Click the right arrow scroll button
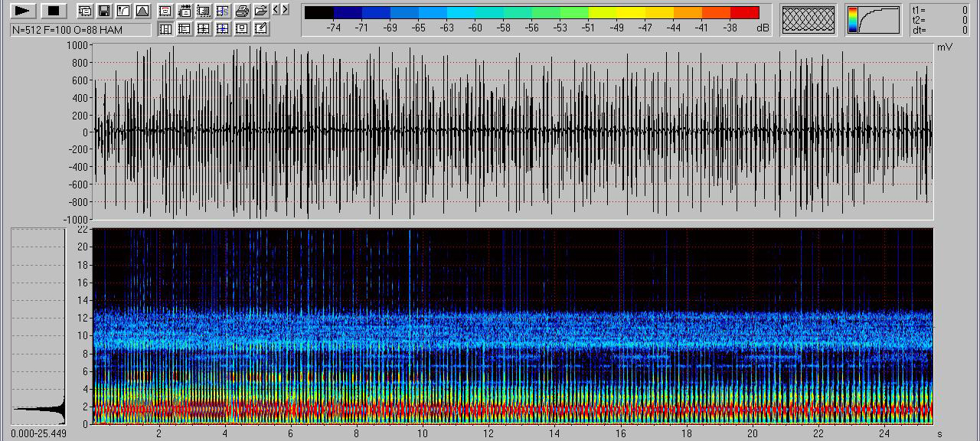 (x=286, y=10)
